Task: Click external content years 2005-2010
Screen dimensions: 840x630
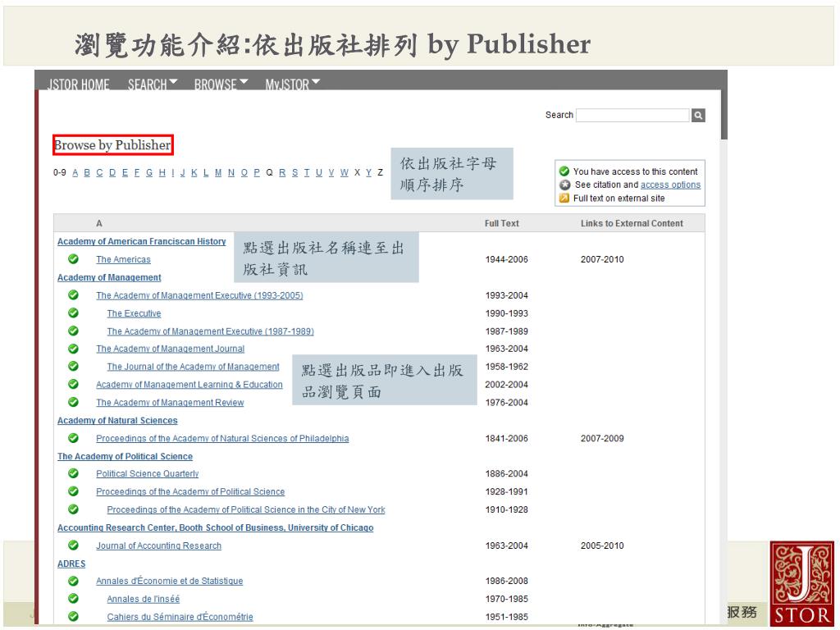Action: point(602,546)
